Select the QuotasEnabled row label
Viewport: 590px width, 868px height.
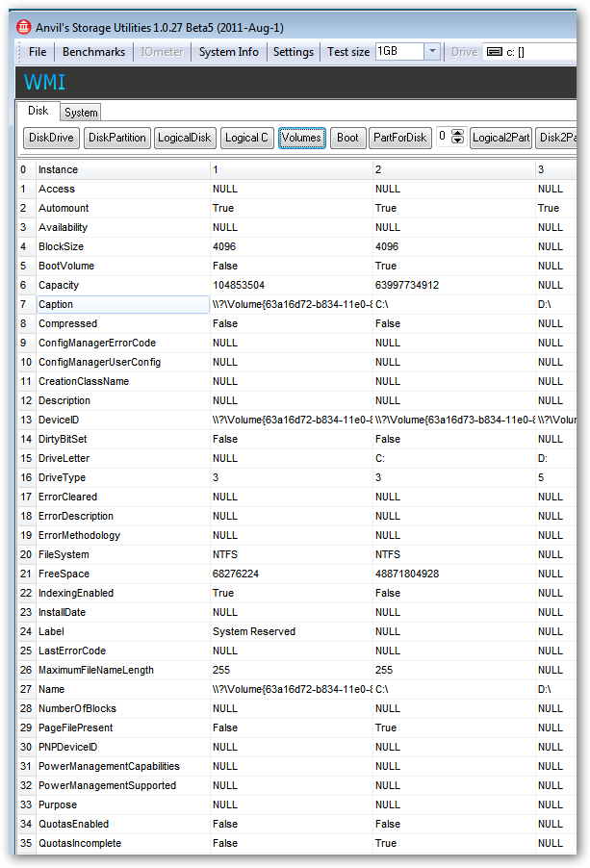click(73, 825)
